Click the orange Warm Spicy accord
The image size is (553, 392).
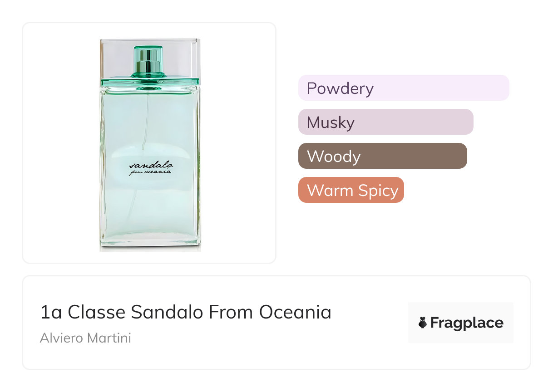coord(351,190)
